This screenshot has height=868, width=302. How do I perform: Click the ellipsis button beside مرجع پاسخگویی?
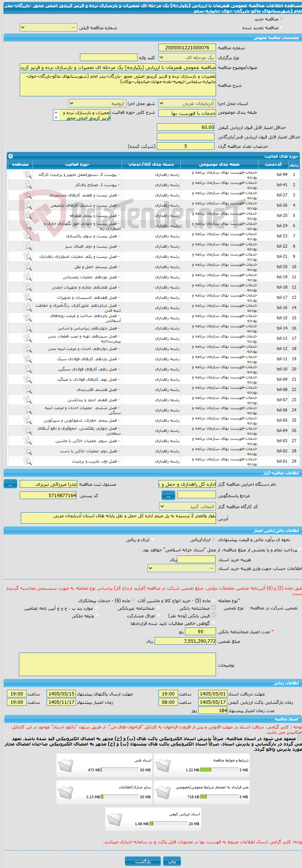click(x=168, y=495)
